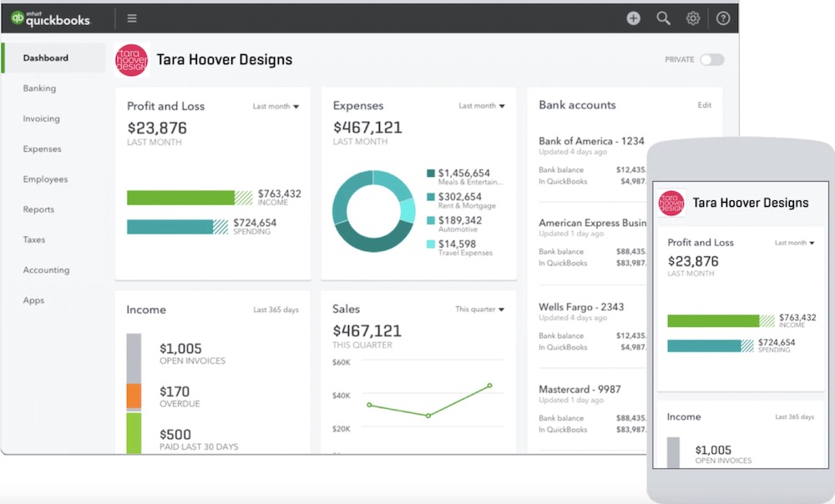Click the teal spending bar in the phone view
The width and height of the screenshot is (835, 504).
[704, 346]
